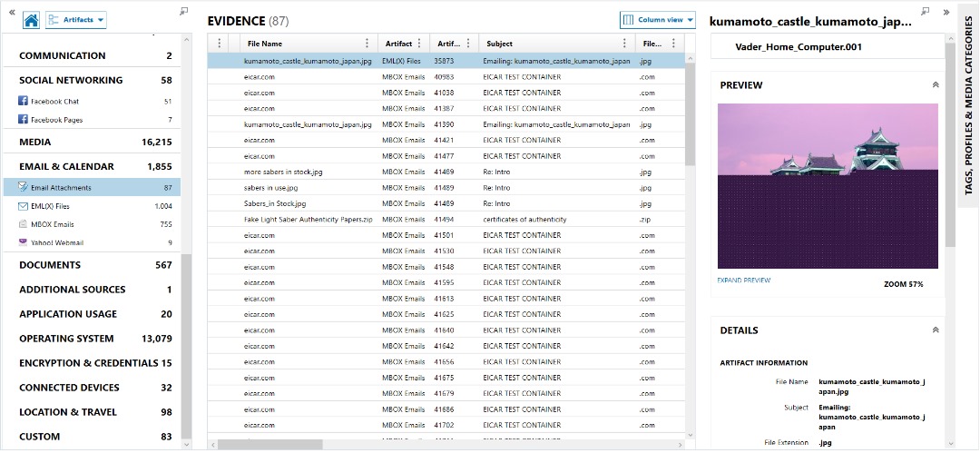Select the Facebook Chat artifact
Viewport: 980px width, 453px height.
tap(92, 102)
